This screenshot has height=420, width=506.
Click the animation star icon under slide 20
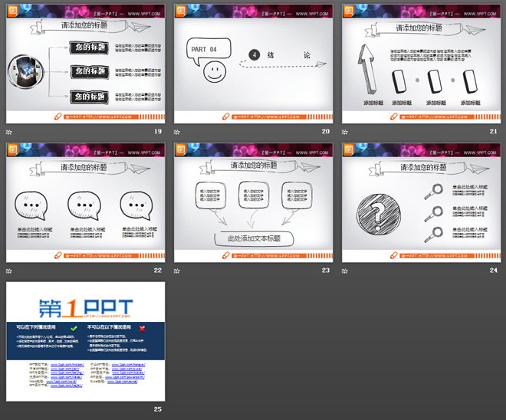178,132
